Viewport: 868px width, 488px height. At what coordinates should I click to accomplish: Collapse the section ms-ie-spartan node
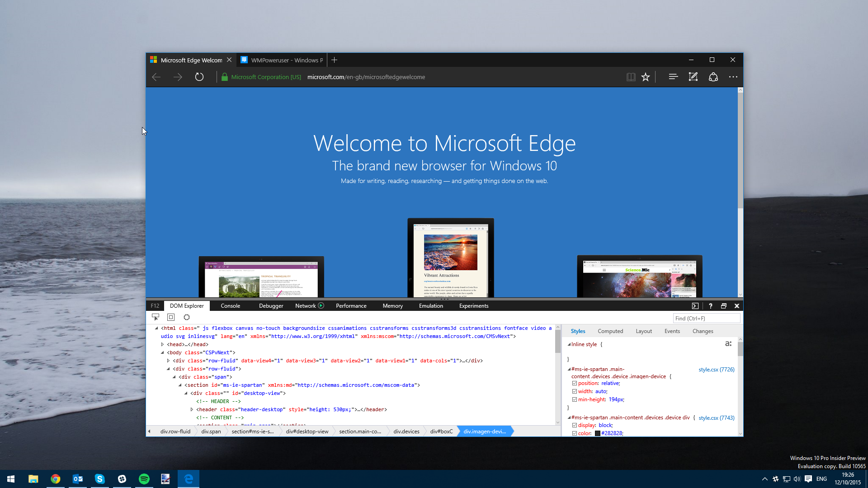(180, 385)
